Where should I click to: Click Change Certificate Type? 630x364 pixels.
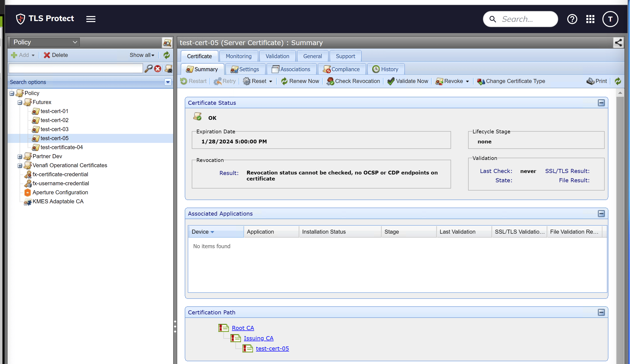point(511,81)
